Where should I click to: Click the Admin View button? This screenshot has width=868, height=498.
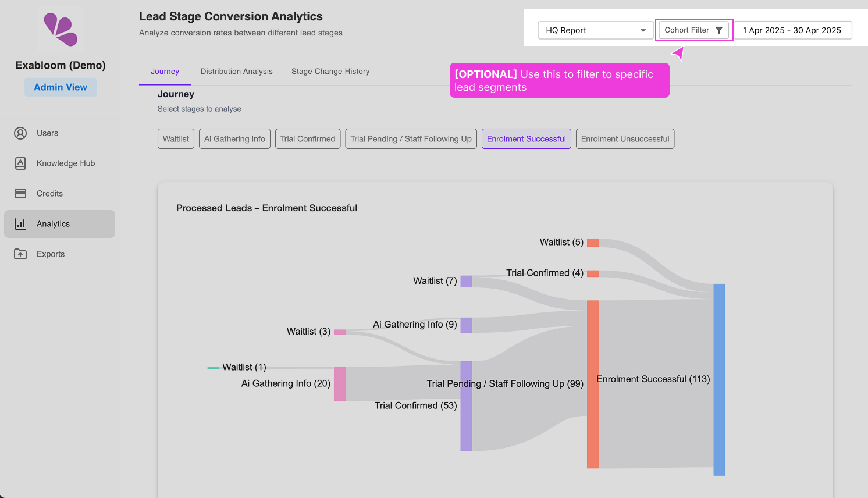point(61,87)
